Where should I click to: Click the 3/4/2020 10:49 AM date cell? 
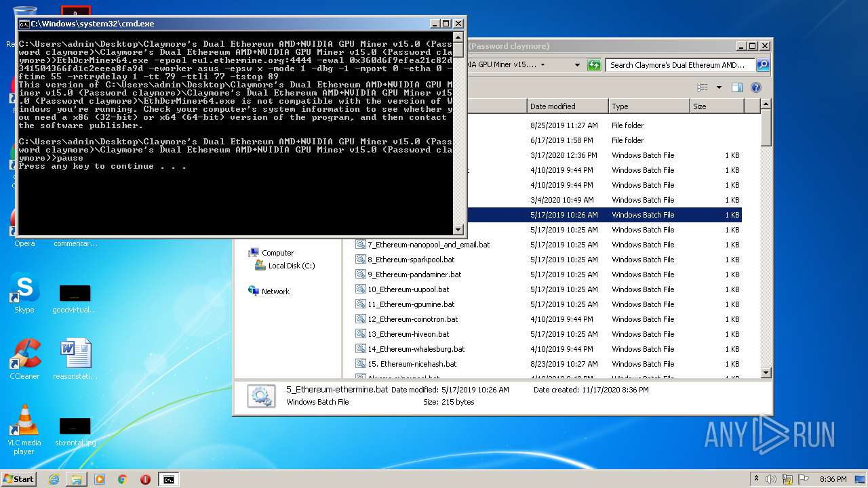561,200
